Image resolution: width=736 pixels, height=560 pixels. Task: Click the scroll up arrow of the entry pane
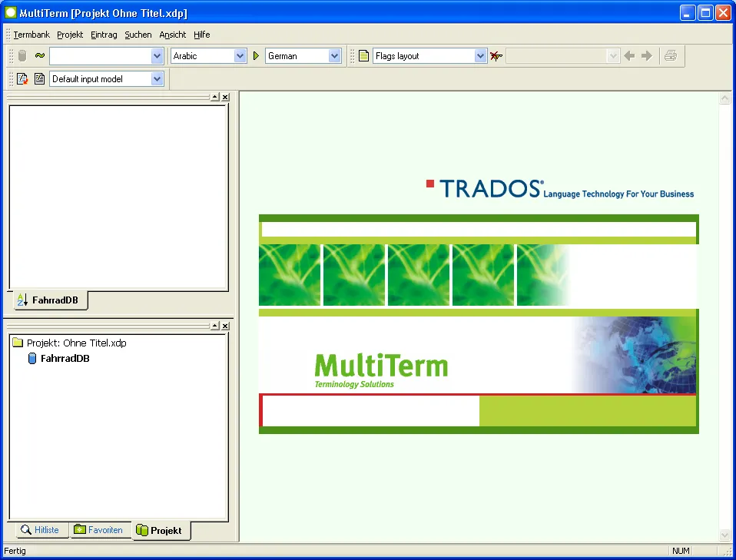(x=724, y=98)
